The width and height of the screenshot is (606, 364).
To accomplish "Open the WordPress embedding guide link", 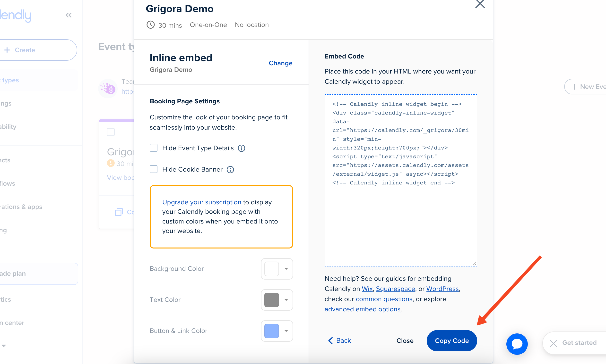I will click(x=442, y=289).
